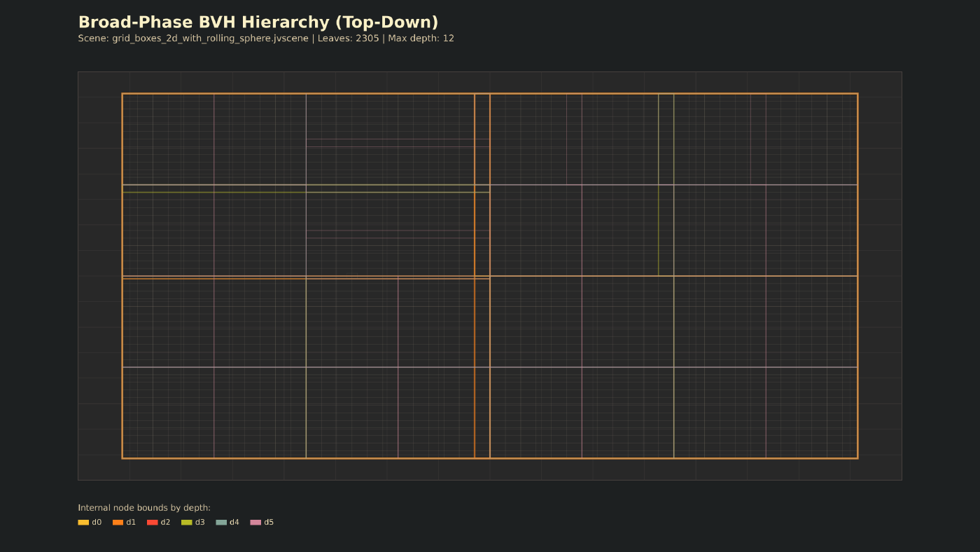Viewport: 980px width, 552px height.
Task: Click the d5 legend label text
Action: coord(269,523)
